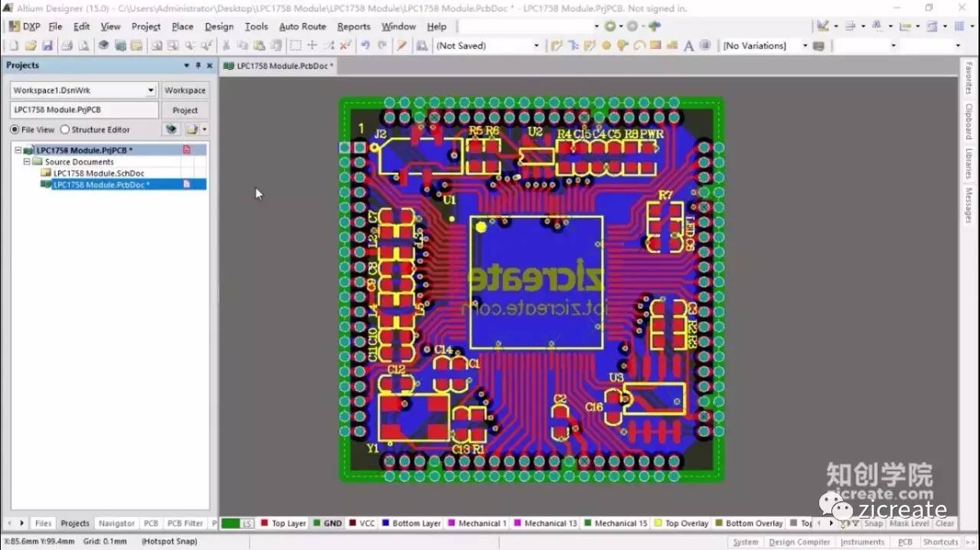
Task: Open the Workspace1.DsnWrk dropdown
Action: click(x=151, y=90)
